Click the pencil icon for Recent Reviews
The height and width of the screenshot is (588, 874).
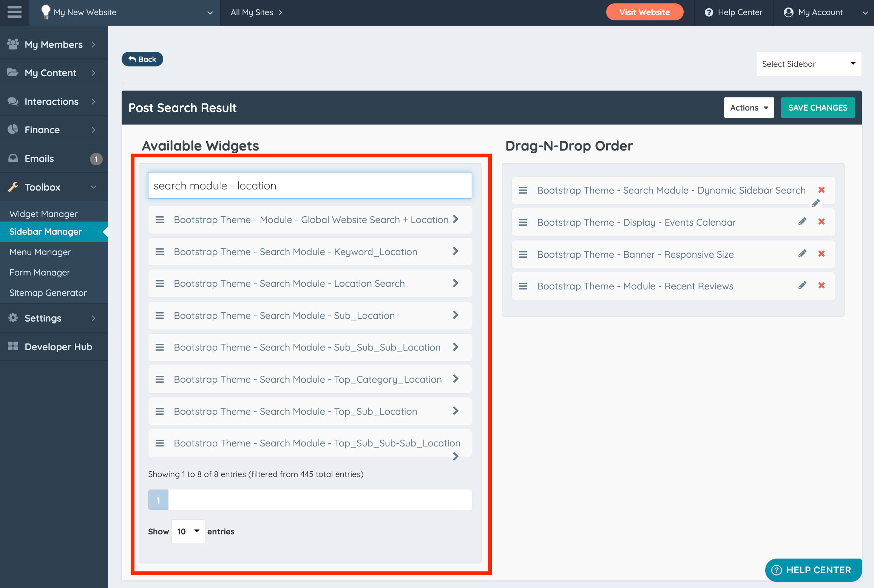pyautogui.click(x=802, y=286)
